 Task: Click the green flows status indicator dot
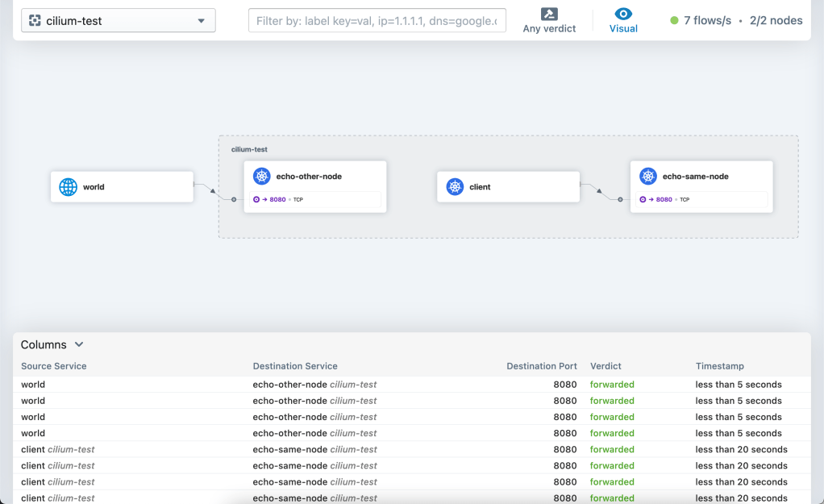674,21
